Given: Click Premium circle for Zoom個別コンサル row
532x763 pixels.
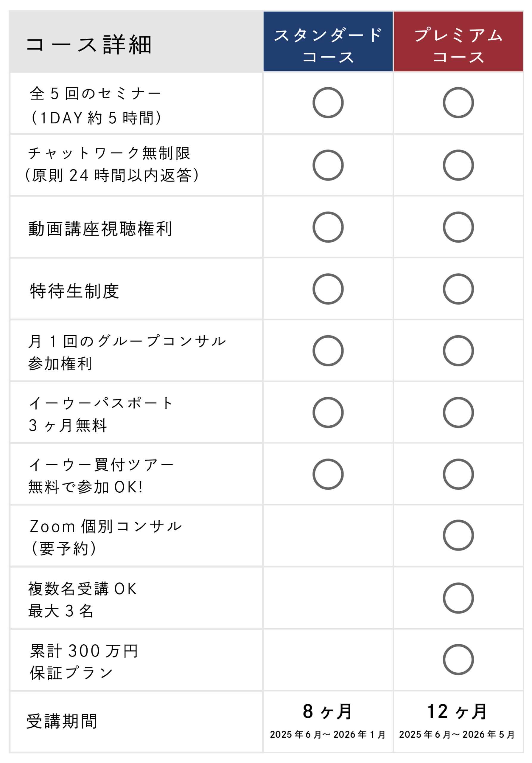Looking at the screenshot, I should coord(458,535).
